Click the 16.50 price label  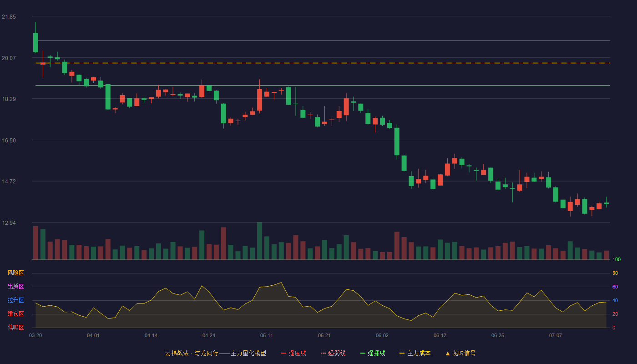(x=9, y=141)
